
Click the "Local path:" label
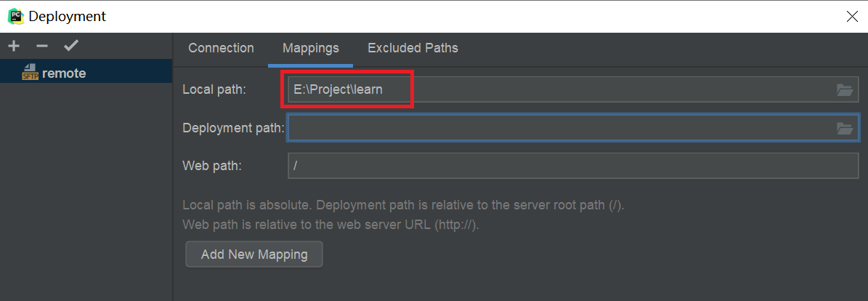pos(214,90)
